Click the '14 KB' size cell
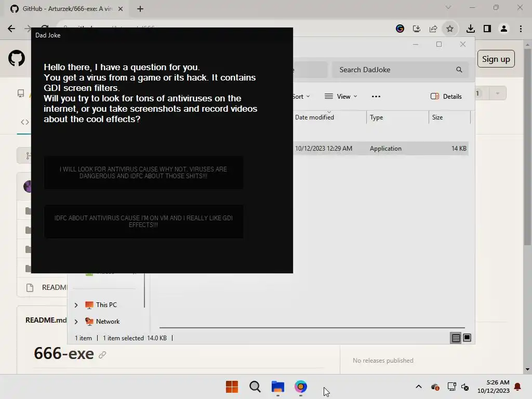 tap(459, 148)
